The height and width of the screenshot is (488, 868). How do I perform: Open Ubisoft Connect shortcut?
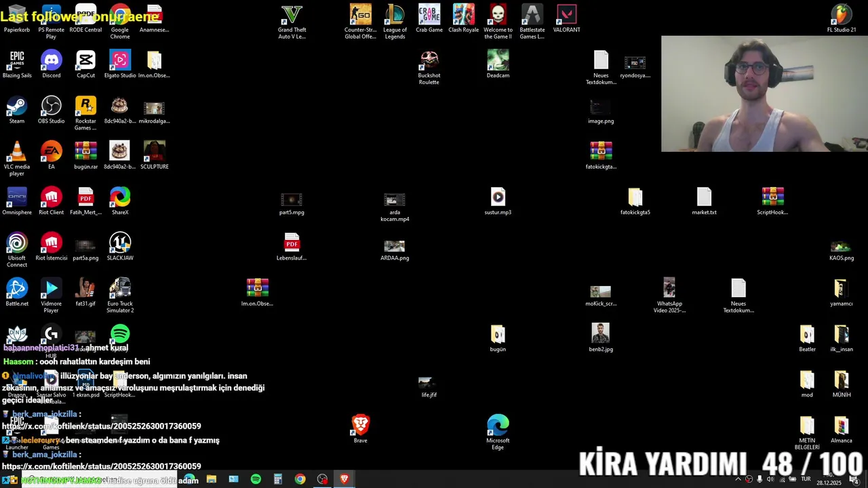pos(17,249)
